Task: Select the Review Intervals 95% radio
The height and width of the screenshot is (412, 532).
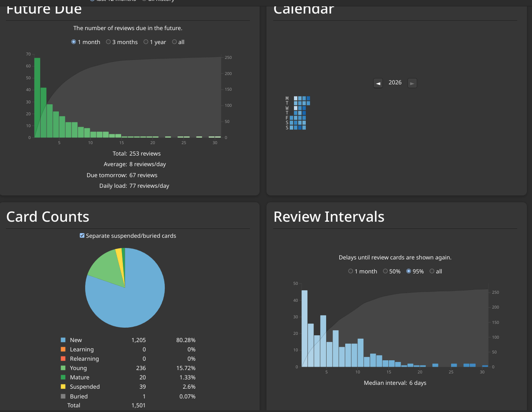Action: click(x=409, y=271)
